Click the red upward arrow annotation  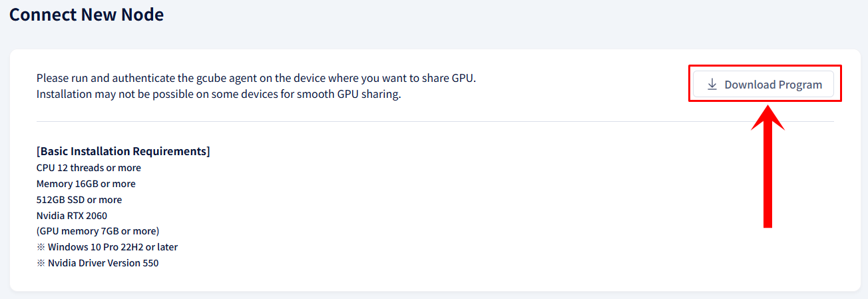[767, 166]
